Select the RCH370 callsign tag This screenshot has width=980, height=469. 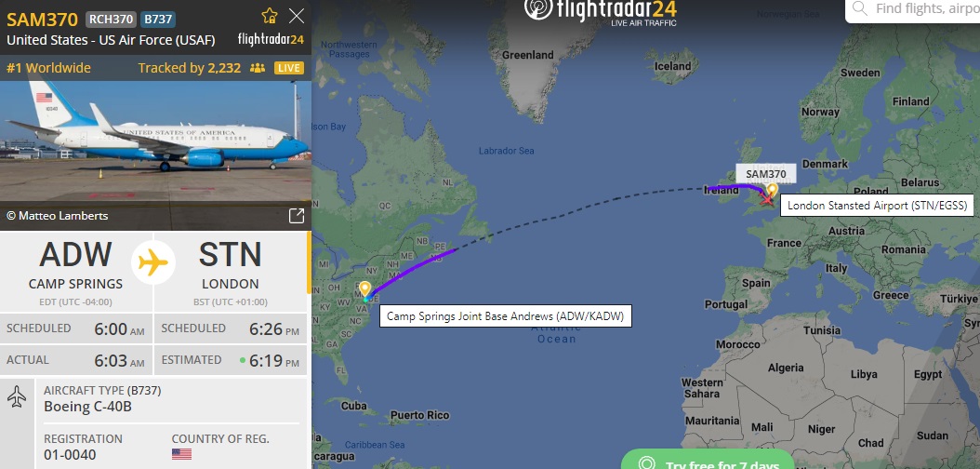(111, 19)
